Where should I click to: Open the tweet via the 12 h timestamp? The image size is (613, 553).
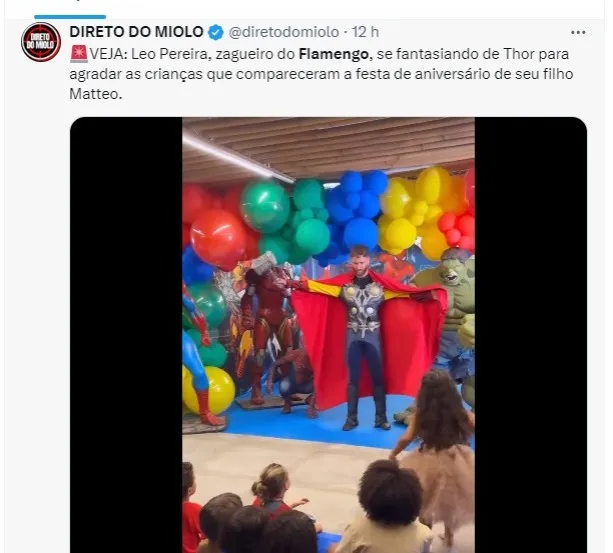[365, 32]
